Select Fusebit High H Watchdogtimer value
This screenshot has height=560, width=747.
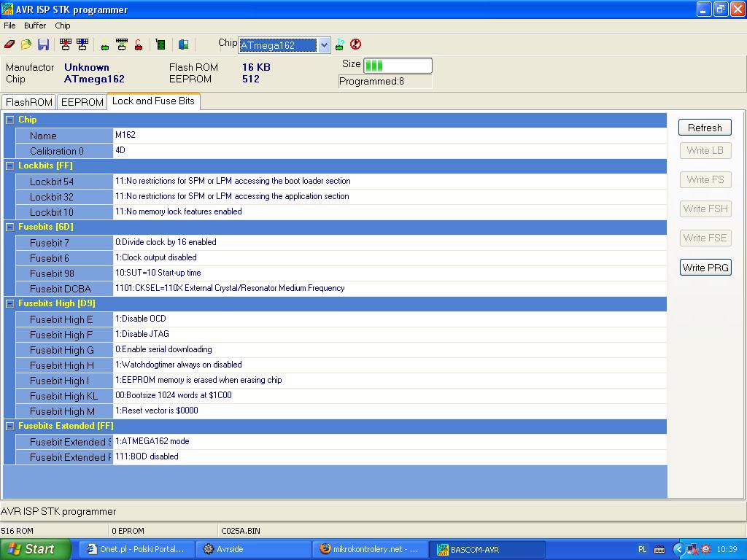coord(390,365)
